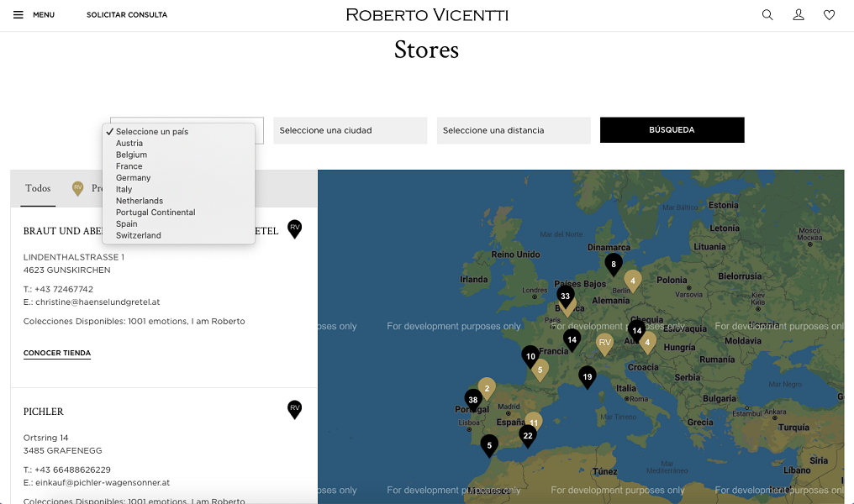854x504 pixels.
Task: Click the phone number +43 66488626229
Action: click(72, 470)
